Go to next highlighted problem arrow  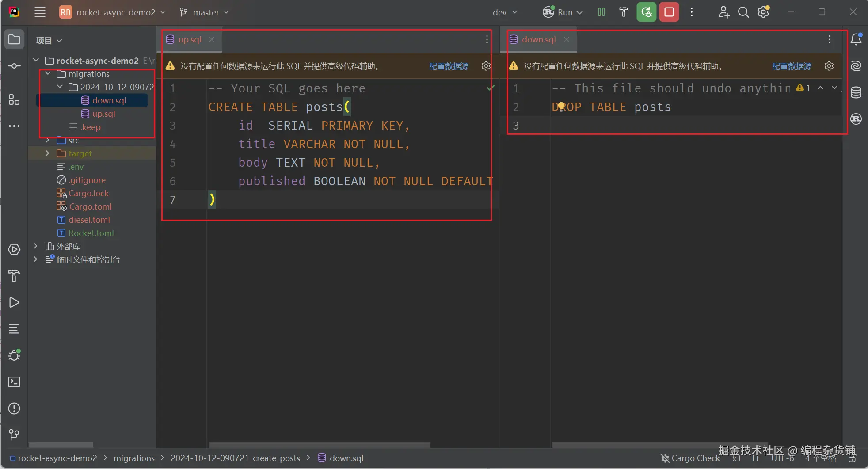point(834,88)
